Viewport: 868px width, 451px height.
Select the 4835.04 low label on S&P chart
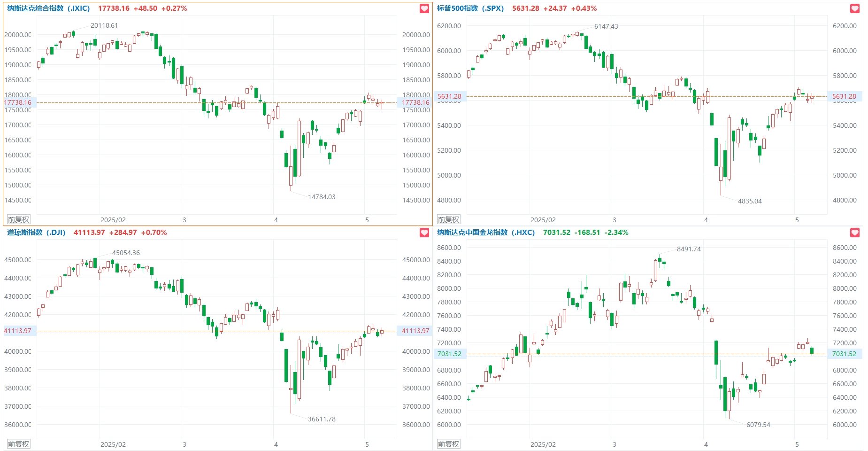pos(750,201)
